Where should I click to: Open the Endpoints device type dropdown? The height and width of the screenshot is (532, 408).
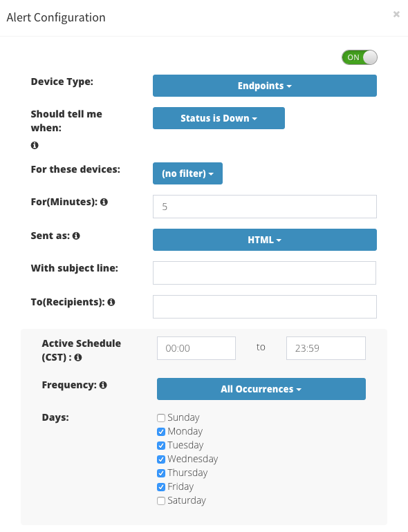265,86
